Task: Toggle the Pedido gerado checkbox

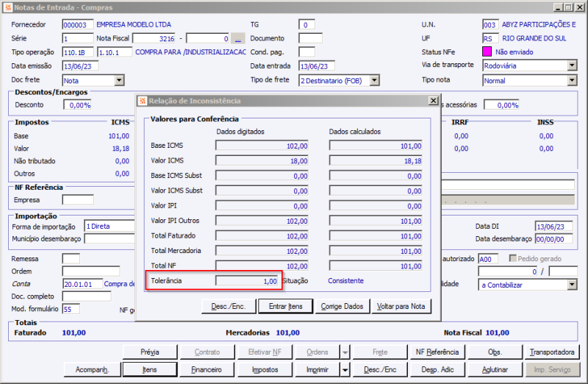Action: tap(512, 259)
